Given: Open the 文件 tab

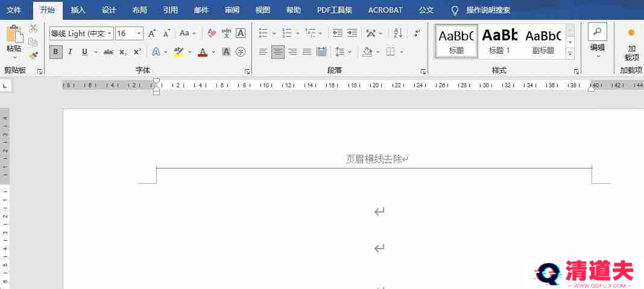Looking at the screenshot, I should (x=13, y=10).
